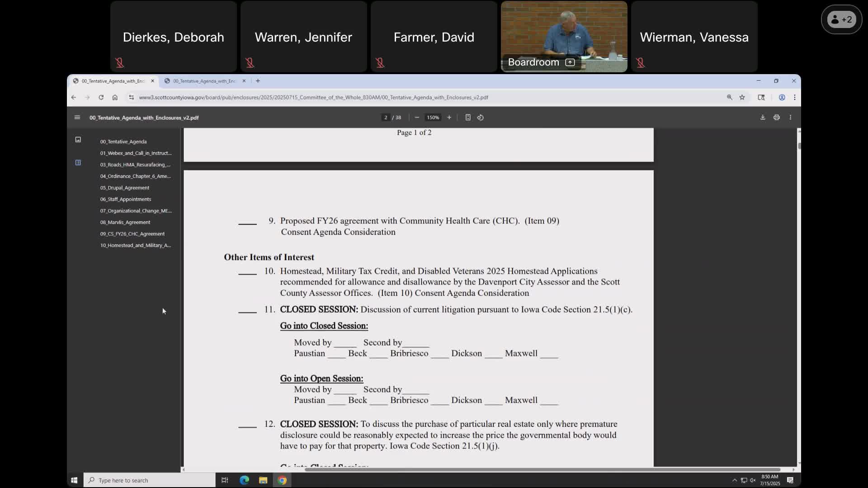Rotate the PDF page counterclockwise

[481, 117]
